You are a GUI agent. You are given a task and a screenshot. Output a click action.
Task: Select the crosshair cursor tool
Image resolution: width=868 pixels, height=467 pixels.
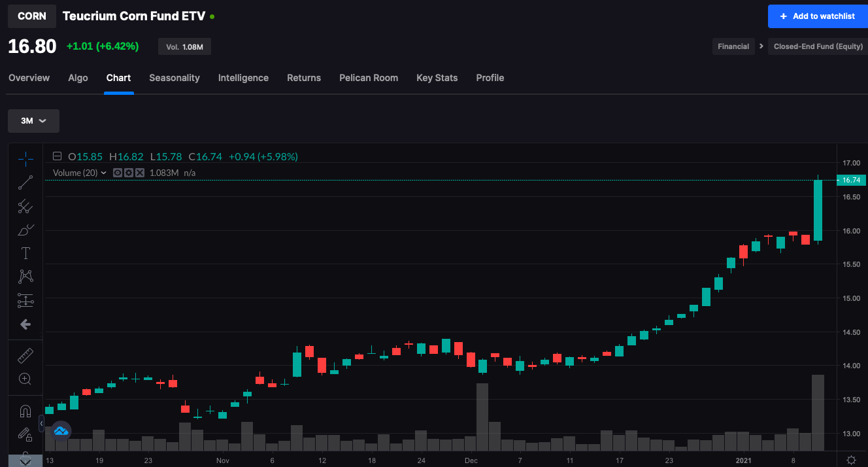tap(25, 159)
